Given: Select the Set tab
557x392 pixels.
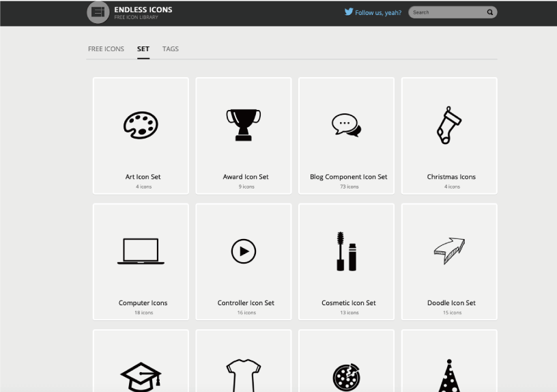Looking at the screenshot, I should point(143,49).
